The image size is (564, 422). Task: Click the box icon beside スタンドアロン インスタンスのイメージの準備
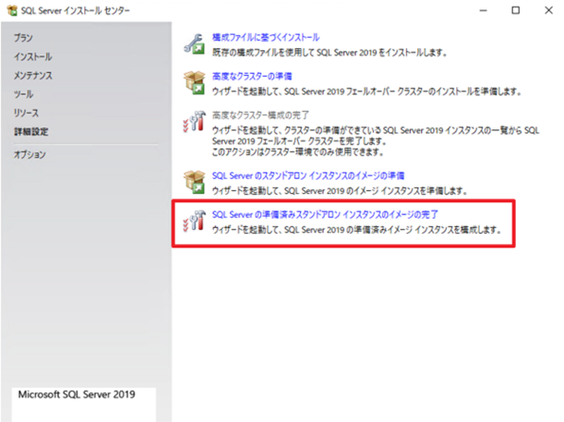194,182
